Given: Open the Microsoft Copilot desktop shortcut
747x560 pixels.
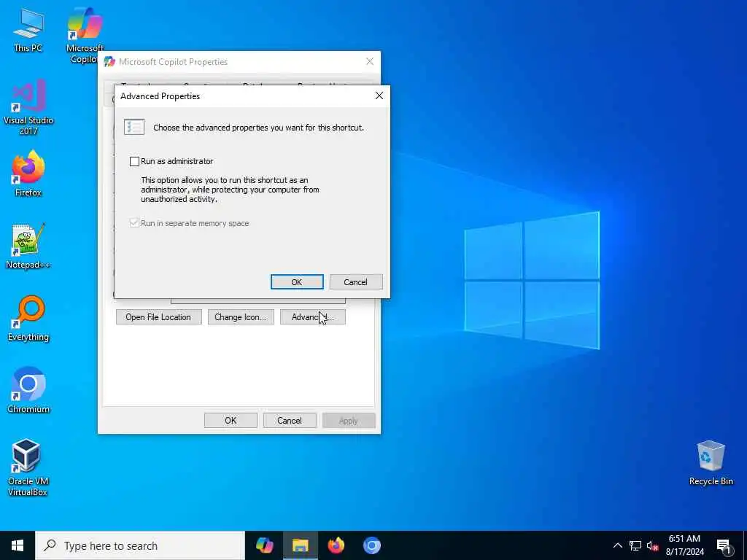Looking at the screenshot, I should pos(85,34).
